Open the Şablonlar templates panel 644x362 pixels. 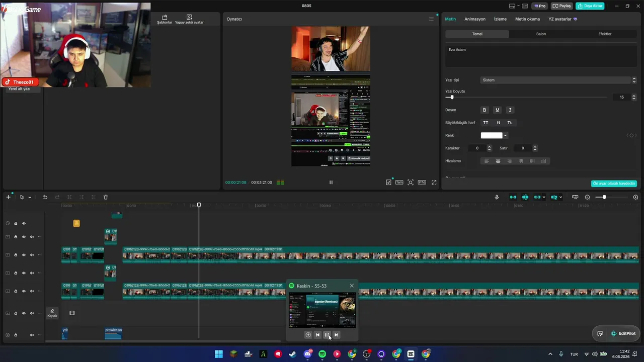(x=165, y=19)
